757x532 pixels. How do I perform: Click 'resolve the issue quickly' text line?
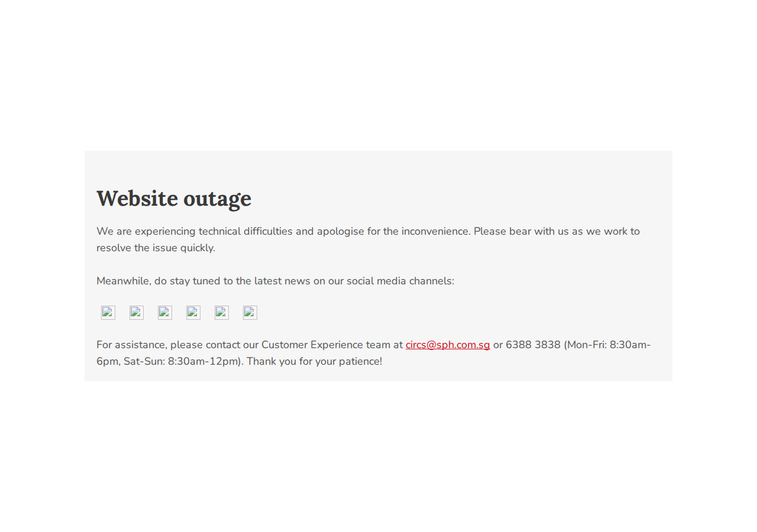pyautogui.click(x=156, y=248)
